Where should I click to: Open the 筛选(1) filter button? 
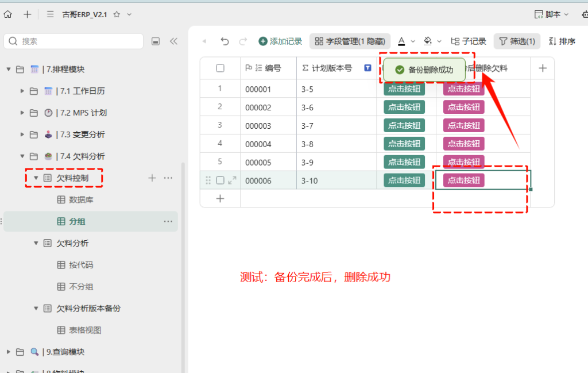517,41
